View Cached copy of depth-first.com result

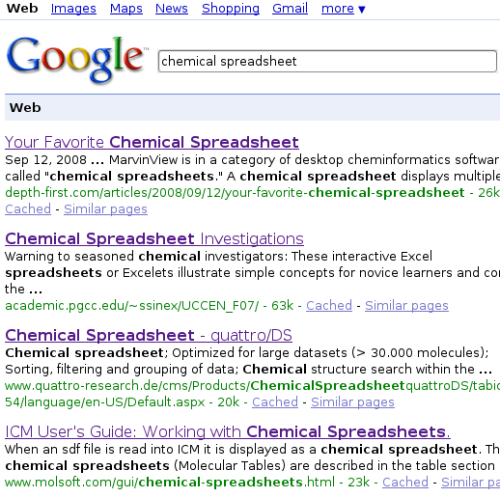28,209
